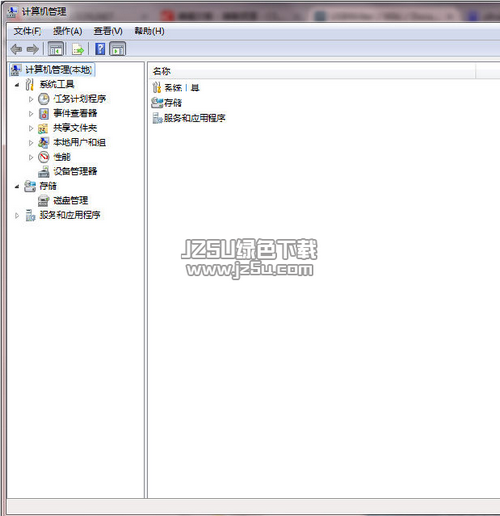Viewport: 500px width, 516px height.
Task: Select 系统工具 text in right pane list
Action: (182, 88)
